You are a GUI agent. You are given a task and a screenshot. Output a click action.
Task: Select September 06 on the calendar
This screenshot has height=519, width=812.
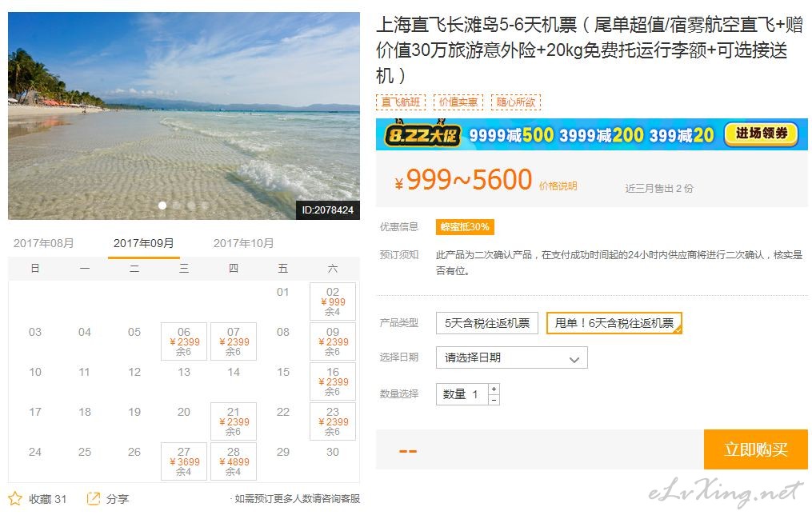(x=184, y=341)
